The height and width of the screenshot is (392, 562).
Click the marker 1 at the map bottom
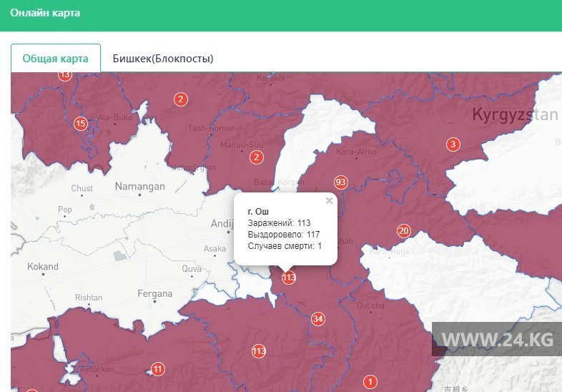[x=370, y=382]
